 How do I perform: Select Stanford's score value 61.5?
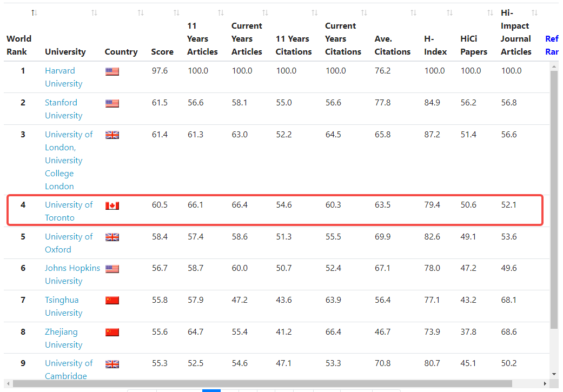160,103
